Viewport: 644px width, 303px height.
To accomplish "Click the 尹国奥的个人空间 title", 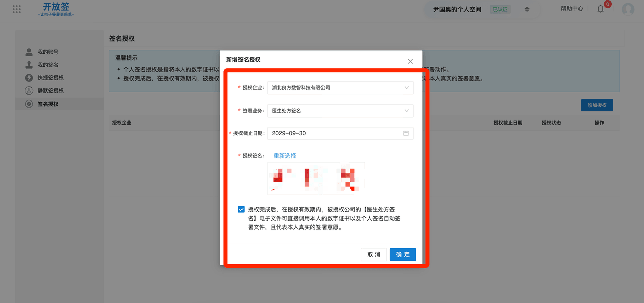I will pyautogui.click(x=457, y=9).
